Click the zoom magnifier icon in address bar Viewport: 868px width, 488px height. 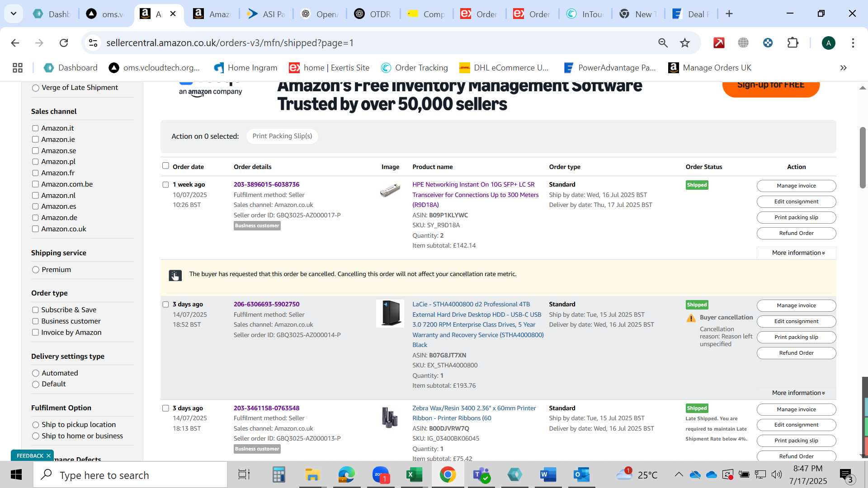tap(663, 43)
